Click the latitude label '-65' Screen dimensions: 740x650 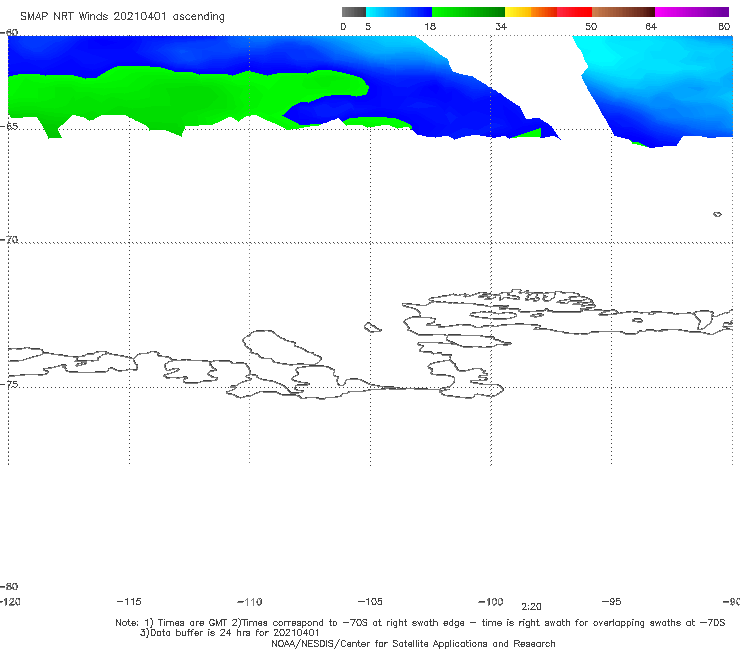tap(9, 126)
